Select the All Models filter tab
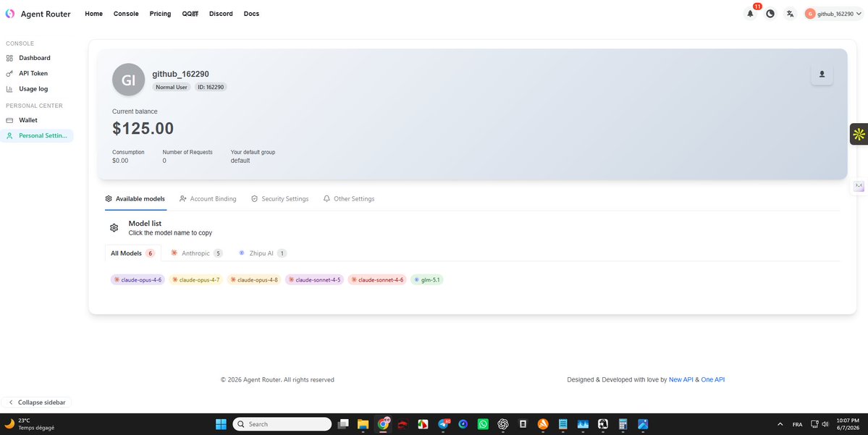 pos(133,253)
